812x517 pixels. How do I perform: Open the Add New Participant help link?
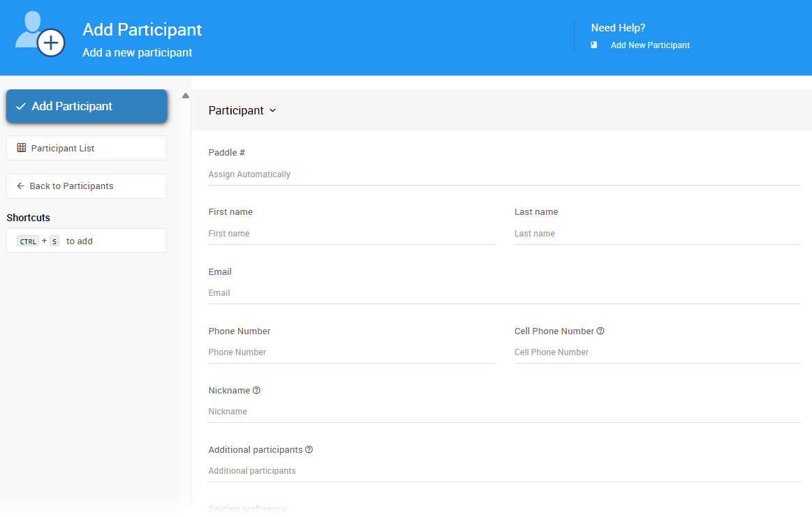coord(650,45)
